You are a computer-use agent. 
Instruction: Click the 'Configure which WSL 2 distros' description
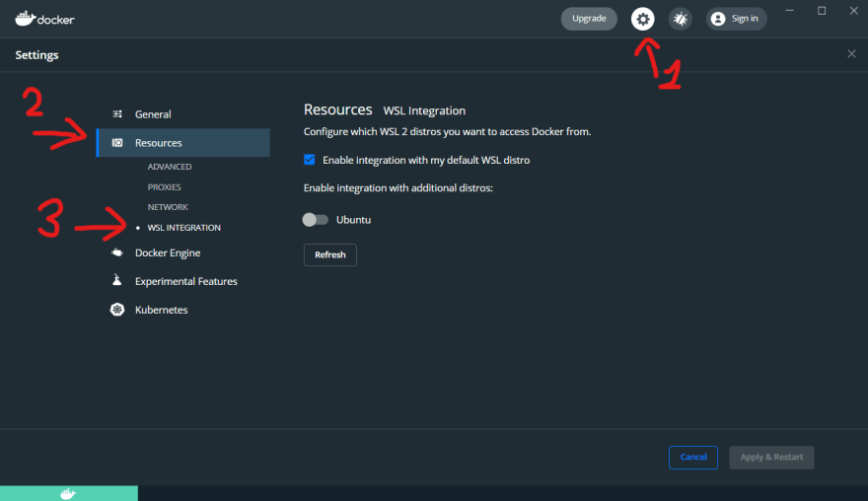click(x=447, y=132)
